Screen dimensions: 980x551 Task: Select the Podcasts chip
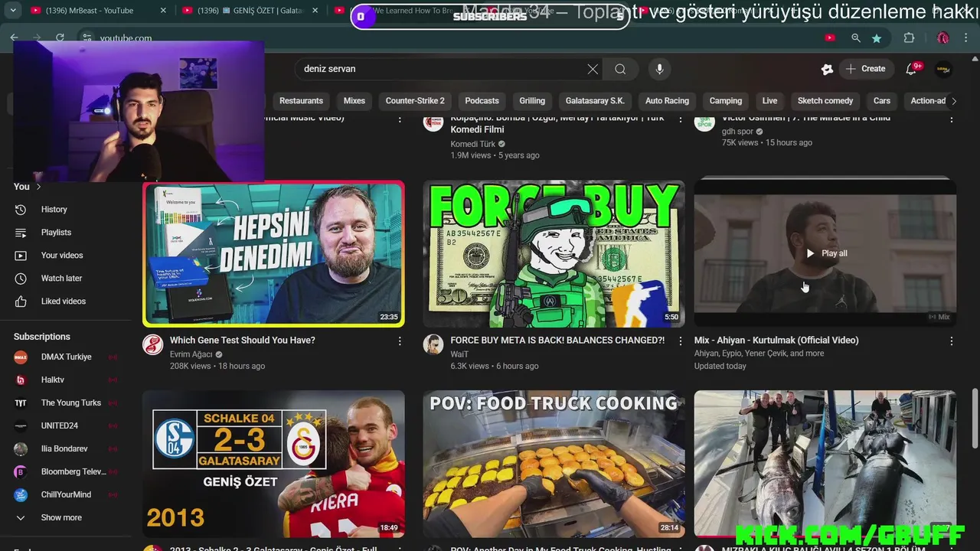point(482,101)
